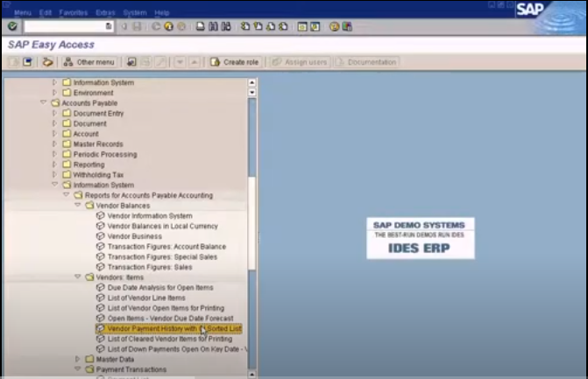
Task: Open the Favorites menu
Action: (73, 13)
